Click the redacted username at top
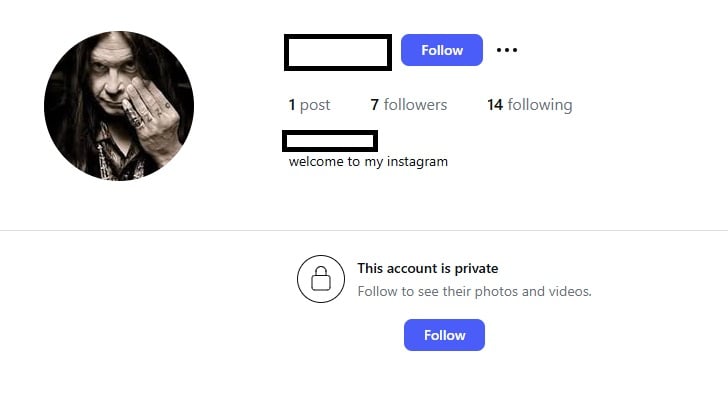The height and width of the screenshot is (417, 728). coord(338,52)
